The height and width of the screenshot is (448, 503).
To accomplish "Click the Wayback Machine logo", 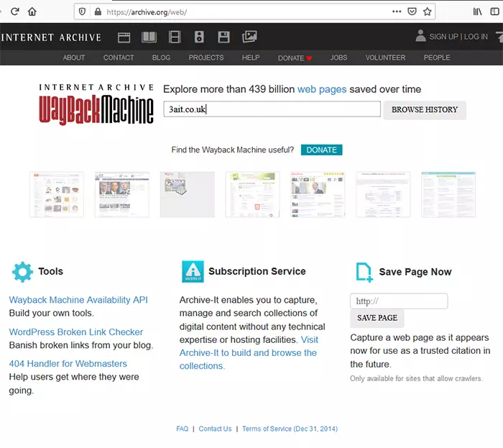I will [x=96, y=104].
